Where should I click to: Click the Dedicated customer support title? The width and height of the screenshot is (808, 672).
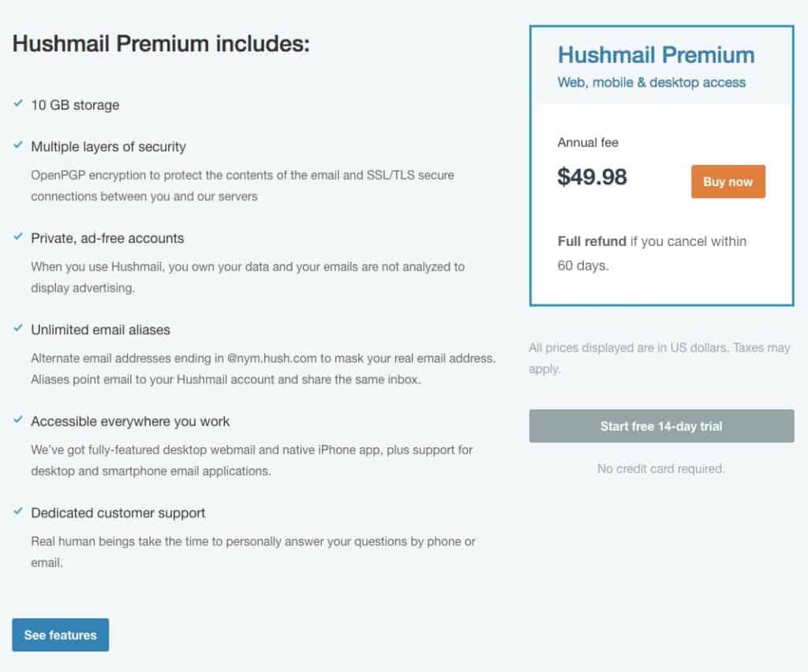pyautogui.click(x=118, y=513)
